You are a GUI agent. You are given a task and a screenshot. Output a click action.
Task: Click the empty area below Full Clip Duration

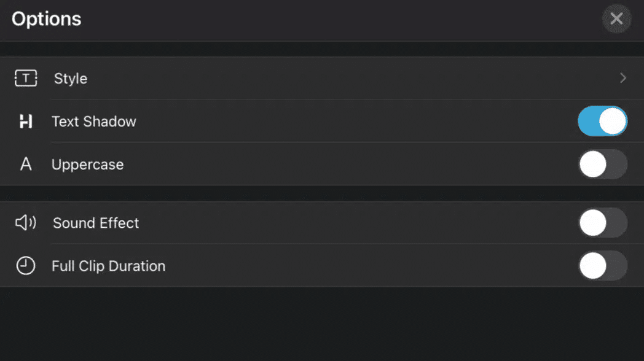322,324
